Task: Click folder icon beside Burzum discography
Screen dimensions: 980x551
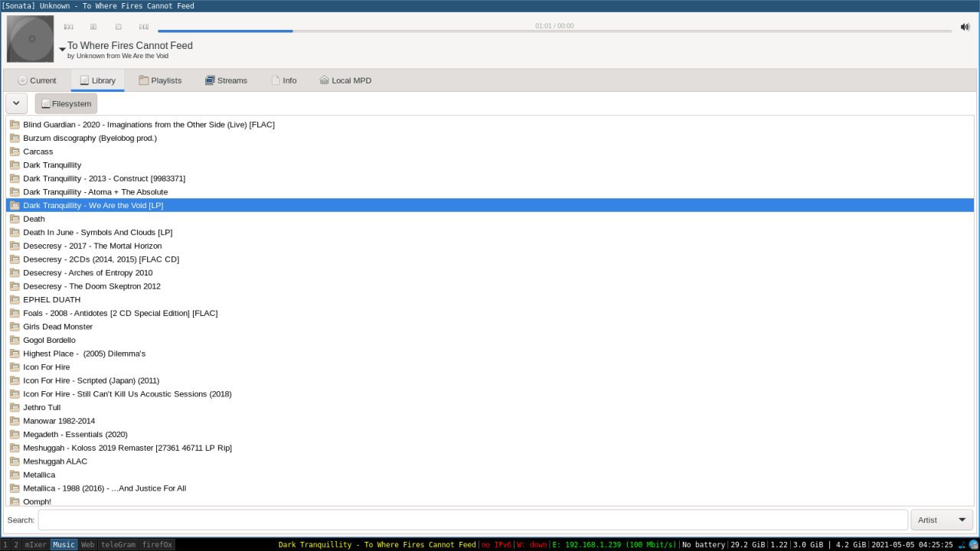Action: coord(15,138)
